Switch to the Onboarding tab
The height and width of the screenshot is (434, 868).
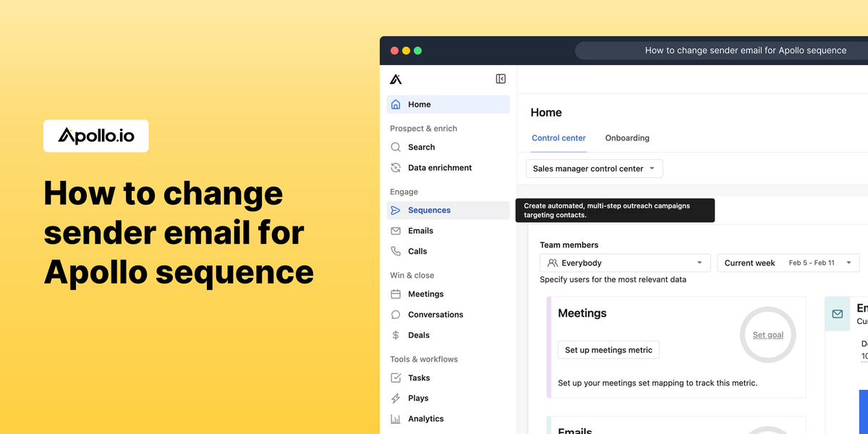coord(626,138)
